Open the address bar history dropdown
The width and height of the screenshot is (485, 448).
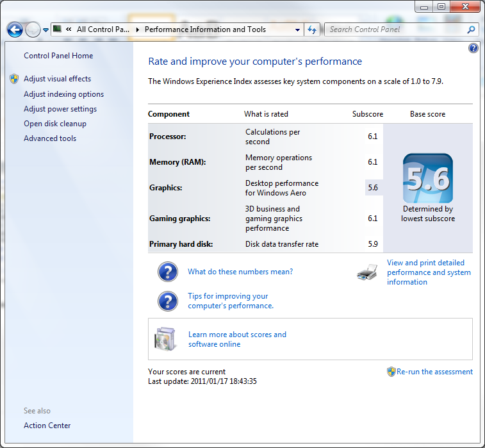[x=297, y=30]
